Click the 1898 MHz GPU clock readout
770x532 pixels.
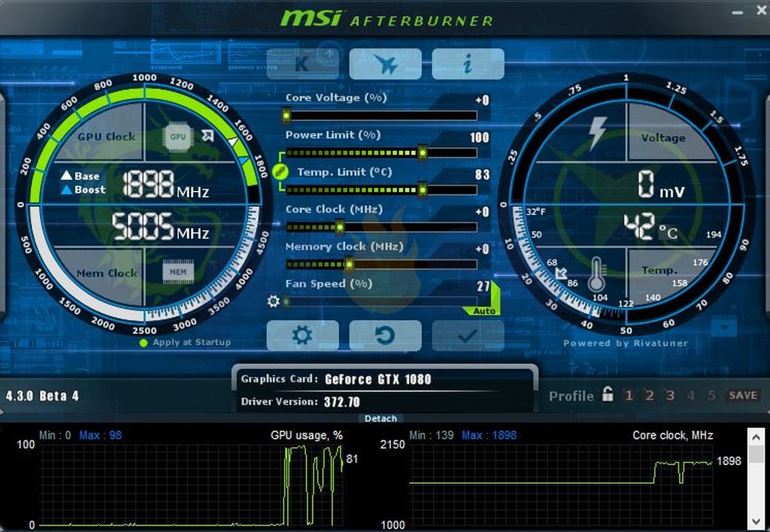click(x=165, y=185)
